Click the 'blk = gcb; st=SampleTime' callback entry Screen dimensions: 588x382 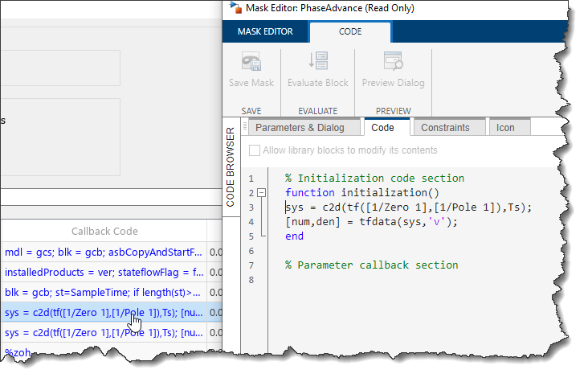[x=102, y=293]
